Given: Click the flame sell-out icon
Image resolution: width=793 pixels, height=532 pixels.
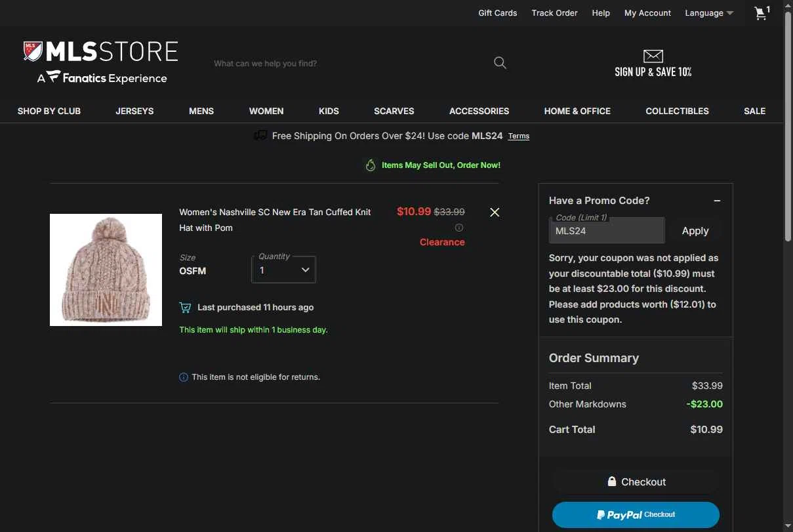Looking at the screenshot, I should tap(371, 165).
